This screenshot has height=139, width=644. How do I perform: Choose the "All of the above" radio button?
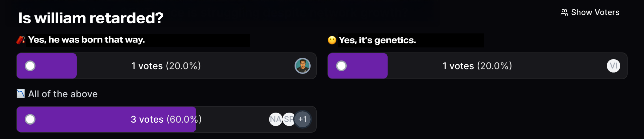click(30, 119)
